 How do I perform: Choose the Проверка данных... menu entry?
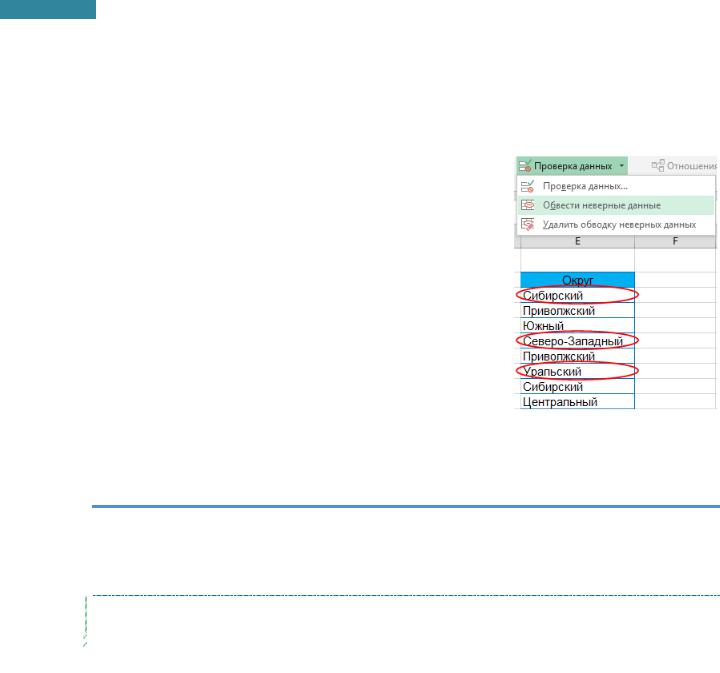pos(615,186)
